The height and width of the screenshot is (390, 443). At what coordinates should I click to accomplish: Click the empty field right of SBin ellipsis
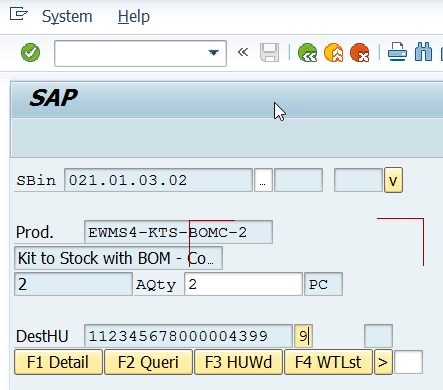pyautogui.click(x=298, y=180)
